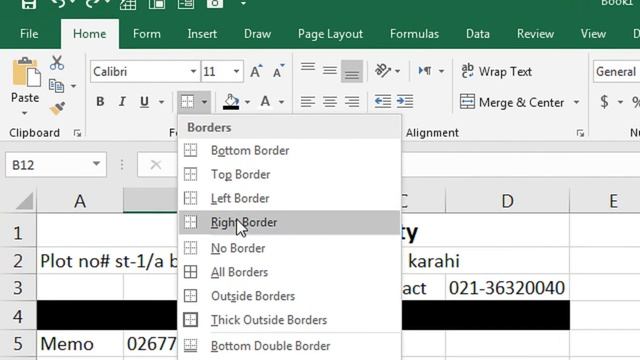Center text horizontally in cell
Viewport: 640px width, 360px height.
click(330, 102)
